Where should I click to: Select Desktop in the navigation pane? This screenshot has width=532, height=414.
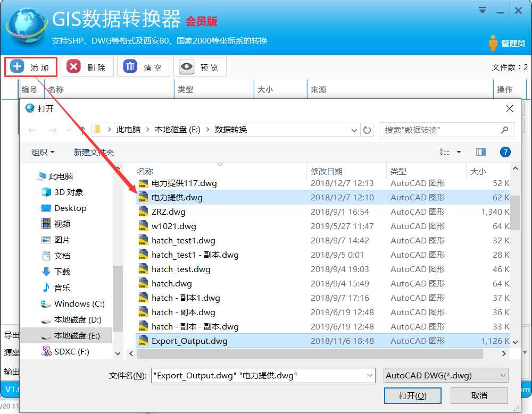pos(63,208)
